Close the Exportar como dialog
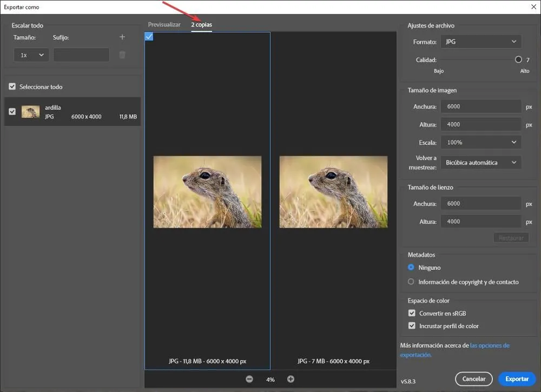The height and width of the screenshot is (392, 541). (x=534, y=7)
